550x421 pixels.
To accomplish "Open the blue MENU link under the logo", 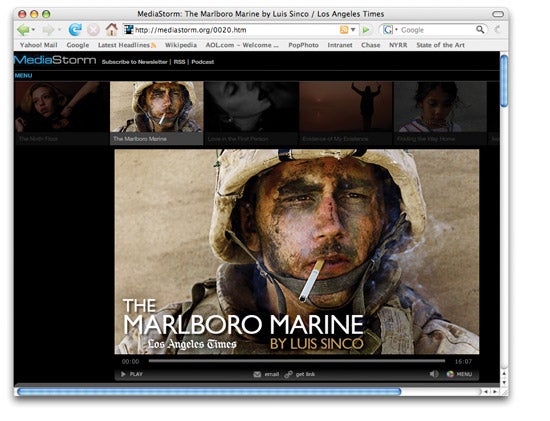I will [24, 75].
